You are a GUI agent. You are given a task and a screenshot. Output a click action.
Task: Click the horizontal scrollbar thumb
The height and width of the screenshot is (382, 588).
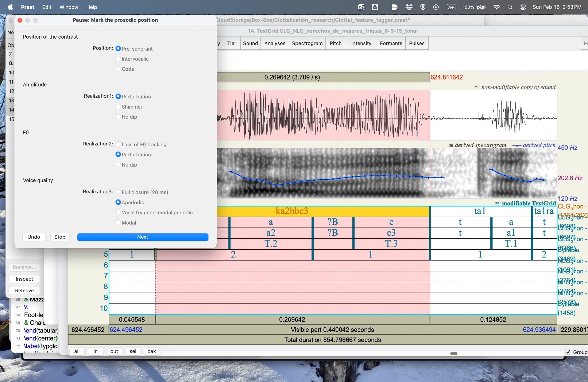(x=454, y=353)
